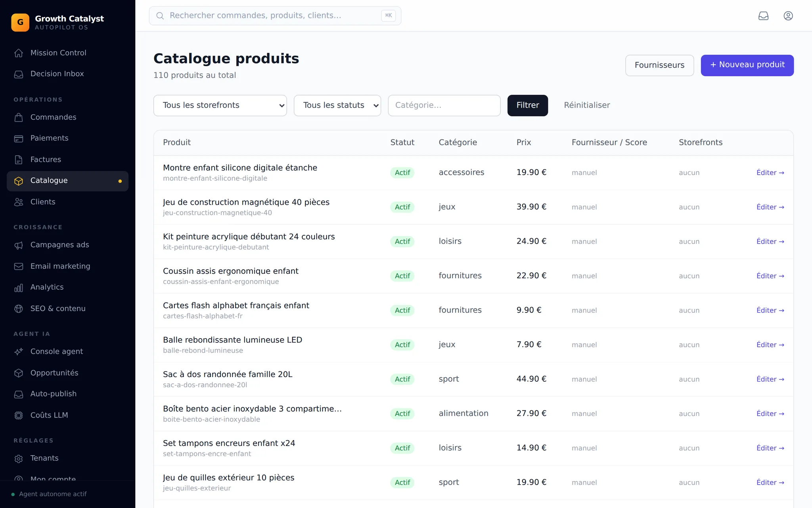Open the Tous les storefronts dropdown

220,106
